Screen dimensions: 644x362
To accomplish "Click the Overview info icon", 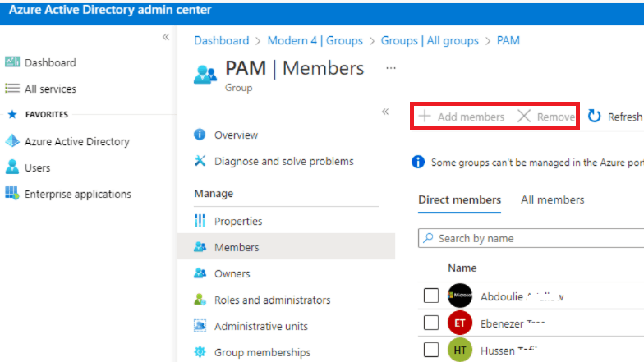I will (x=200, y=135).
